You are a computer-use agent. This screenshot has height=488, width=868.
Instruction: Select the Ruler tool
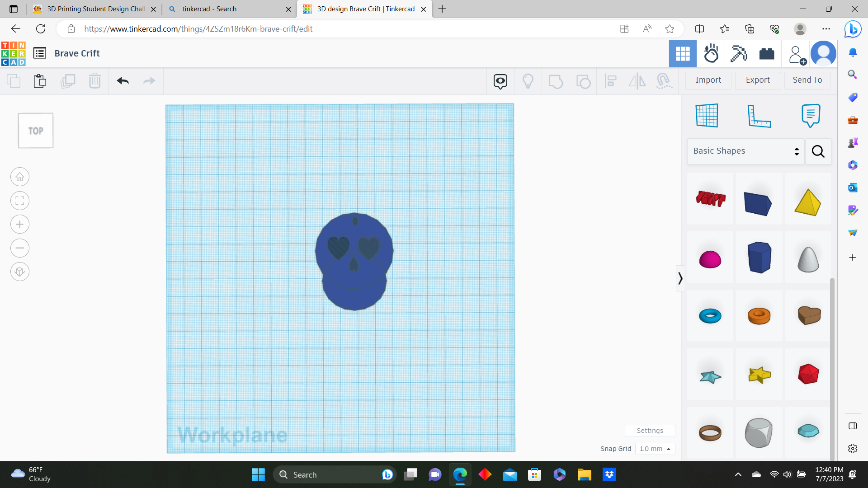pos(759,115)
